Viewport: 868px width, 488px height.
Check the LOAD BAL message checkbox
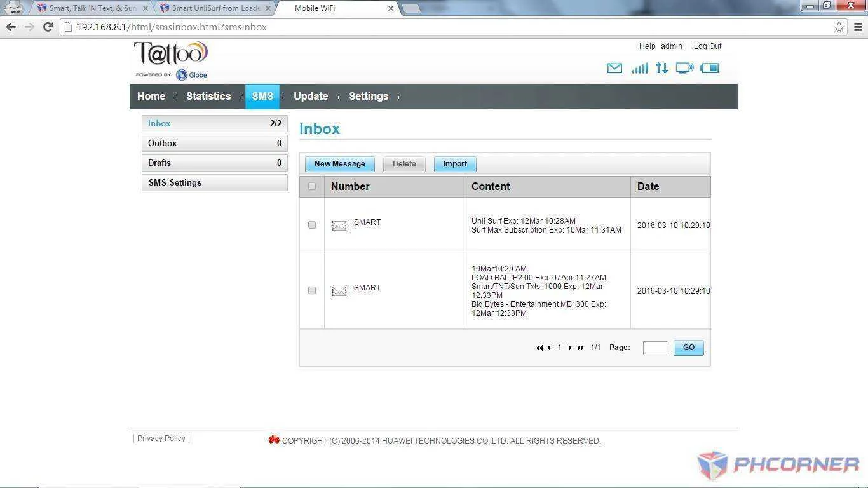(311, 290)
